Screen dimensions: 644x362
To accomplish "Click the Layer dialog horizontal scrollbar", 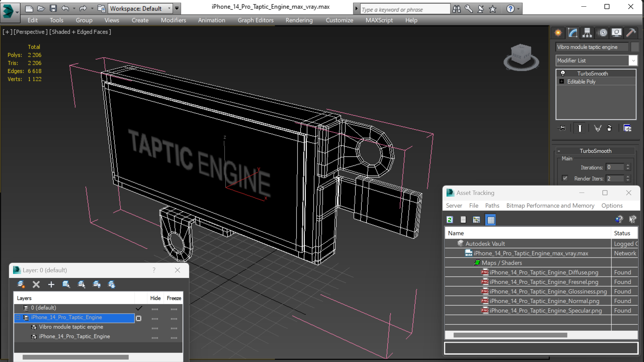I will pos(75,357).
